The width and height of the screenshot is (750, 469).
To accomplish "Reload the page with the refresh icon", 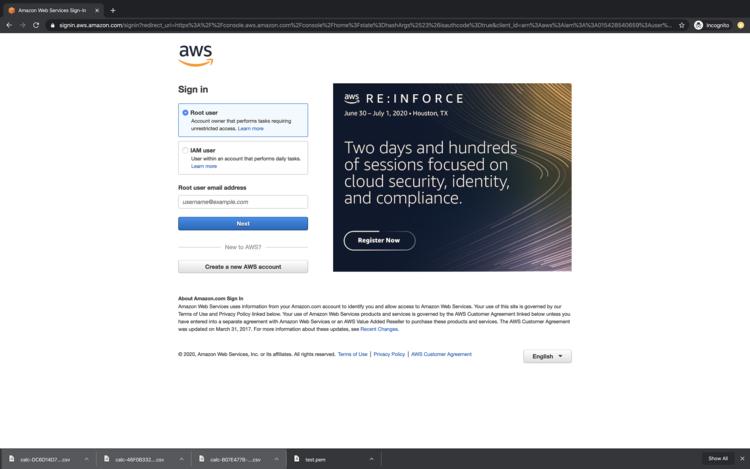I will pos(36,25).
